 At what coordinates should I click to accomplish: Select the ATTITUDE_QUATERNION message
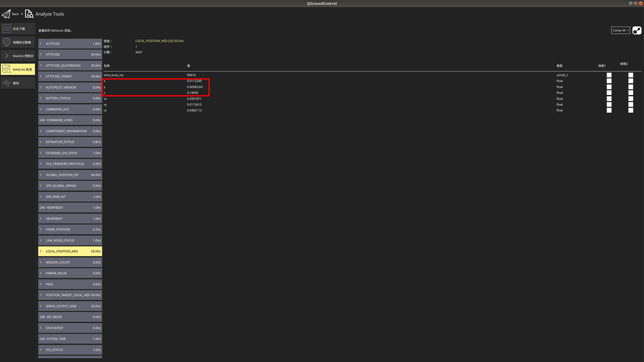pyautogui.click(x=70, y=65)
